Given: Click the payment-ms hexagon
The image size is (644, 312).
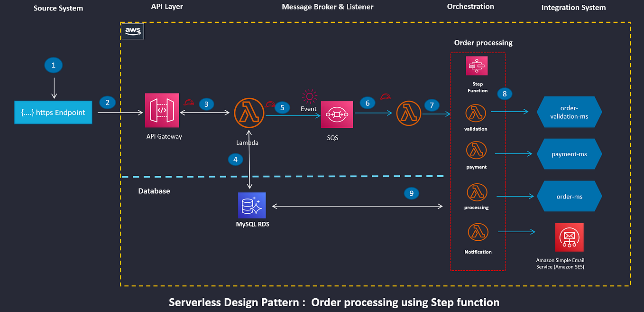Looking at the screenshot, I should tap(569, 154).
